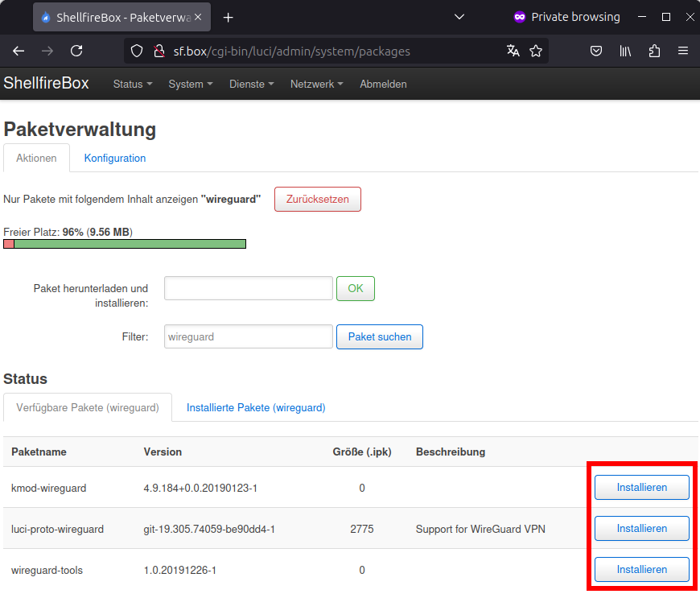700x594 pixels.
Task: Click the free space usage bar
Action: pyautogui.click(x=125, y=244)
